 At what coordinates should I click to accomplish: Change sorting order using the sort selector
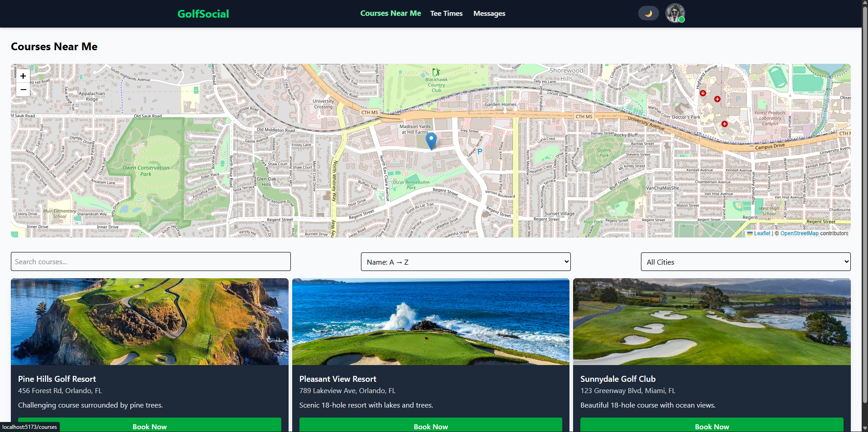click(465, 261)
